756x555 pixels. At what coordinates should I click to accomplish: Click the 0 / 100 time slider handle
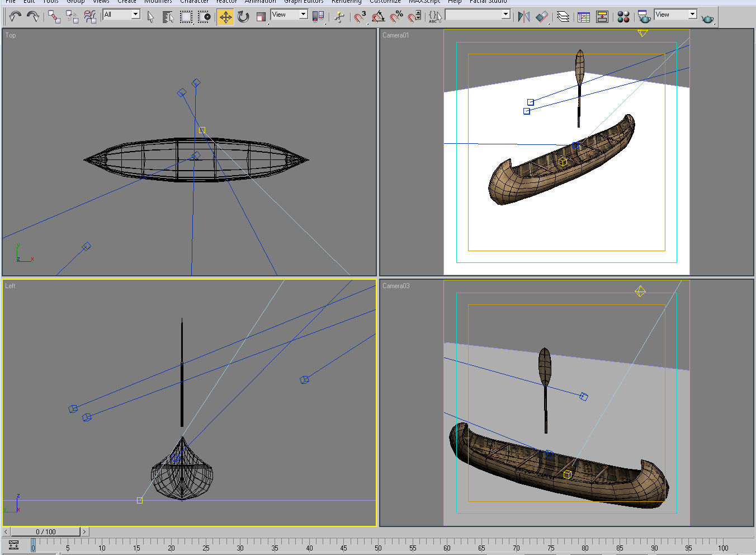[x=46, y=532]
